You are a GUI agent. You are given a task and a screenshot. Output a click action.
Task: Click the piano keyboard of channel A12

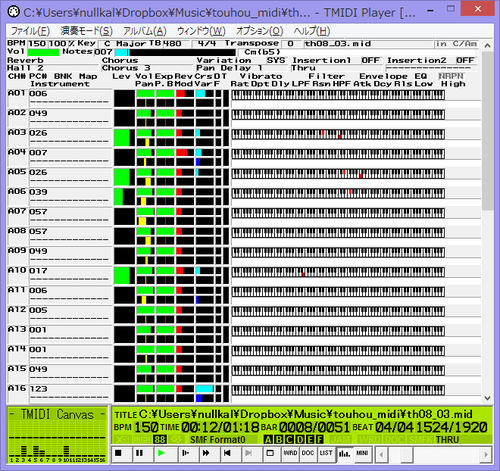(x=338, y=311)
